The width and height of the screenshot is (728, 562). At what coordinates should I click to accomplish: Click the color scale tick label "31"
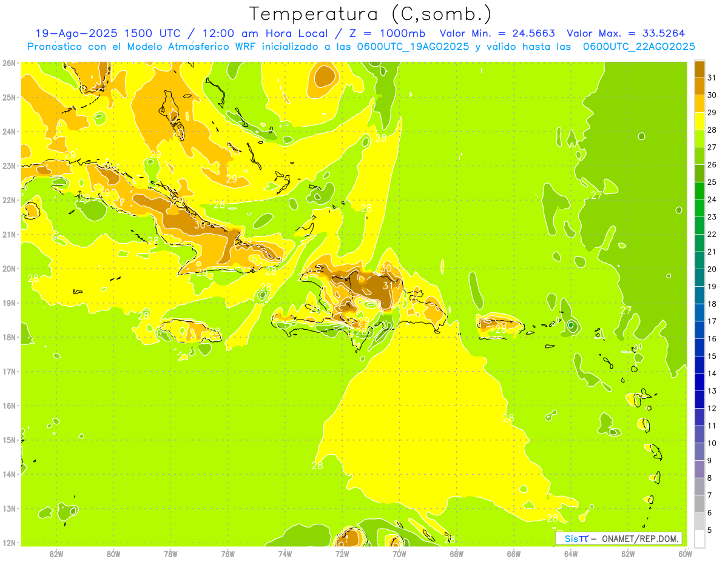[x=712, y=78]
